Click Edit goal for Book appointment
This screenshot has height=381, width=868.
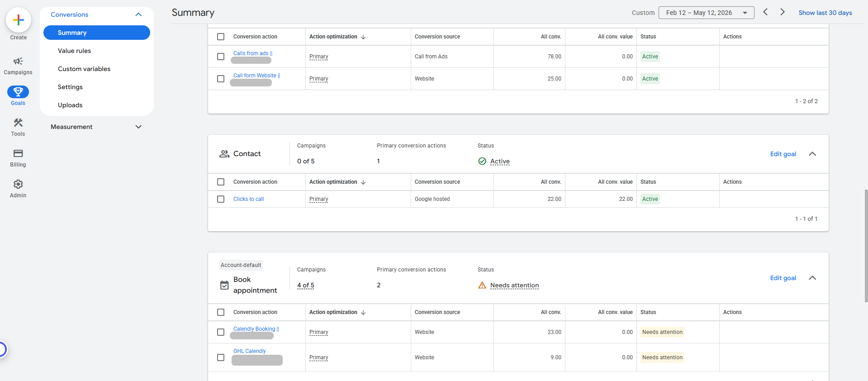[783, 278]
